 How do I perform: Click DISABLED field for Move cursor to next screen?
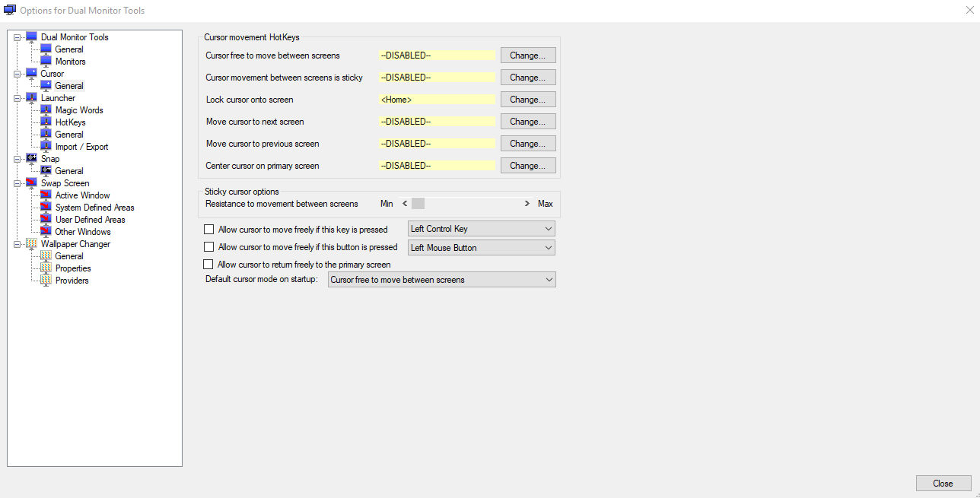click(437, 122)
